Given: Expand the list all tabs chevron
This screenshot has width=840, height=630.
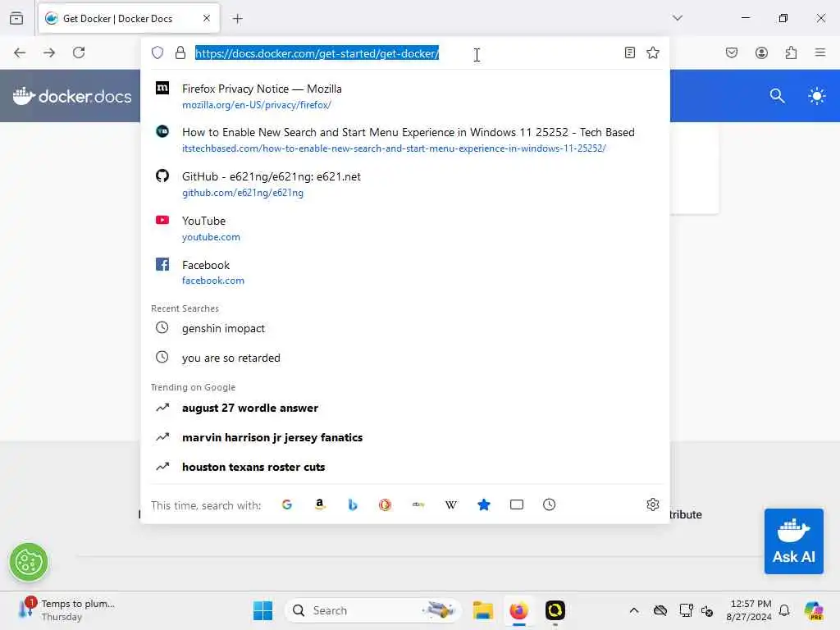Looking at the screenshot, I should coord(677,18).
